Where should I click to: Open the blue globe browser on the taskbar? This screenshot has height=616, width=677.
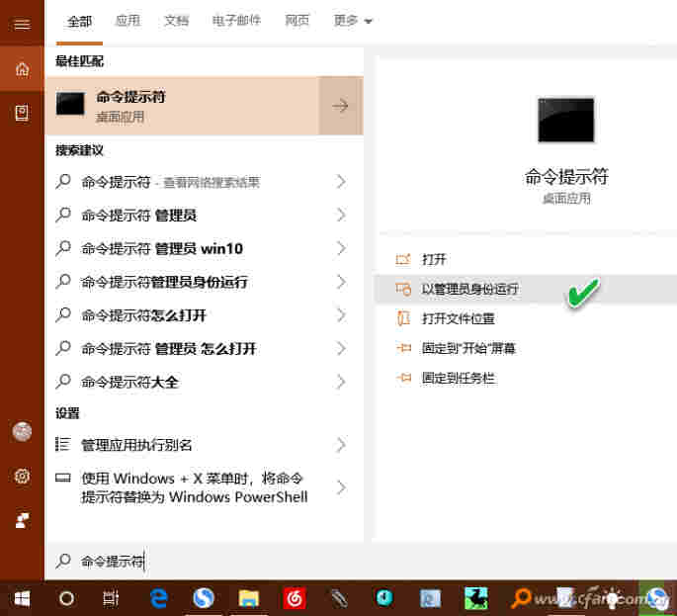click(x=204, y=599)
